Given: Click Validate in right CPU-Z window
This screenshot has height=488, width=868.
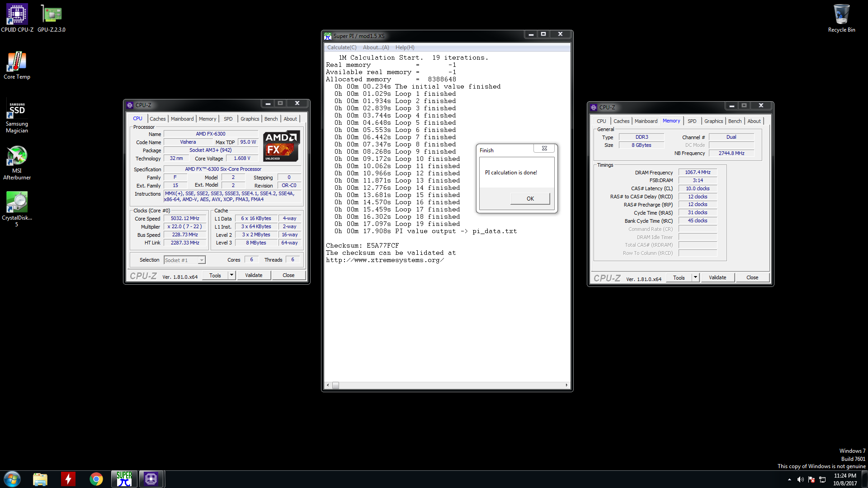Looking at the screenshot, I should [717, 278].
